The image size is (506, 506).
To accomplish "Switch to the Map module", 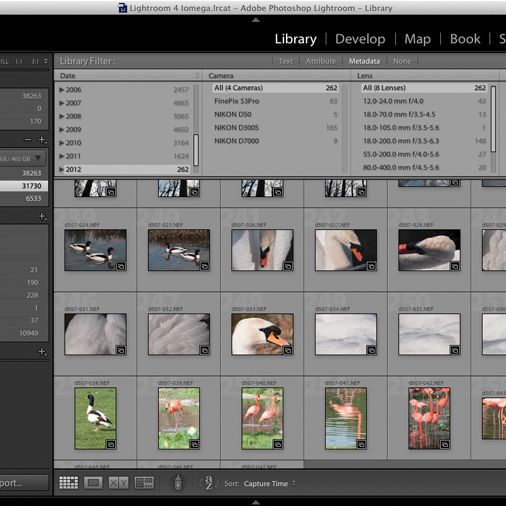I will click(x=417, y=39).
